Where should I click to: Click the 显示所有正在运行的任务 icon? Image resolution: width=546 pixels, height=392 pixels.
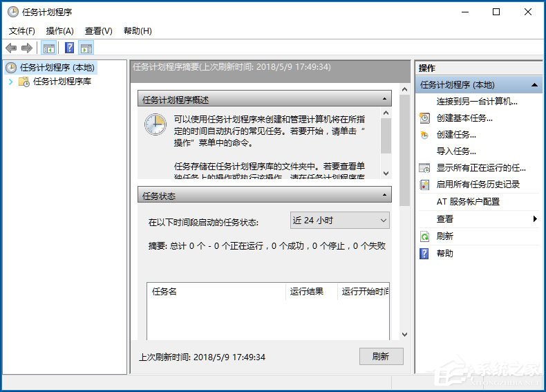tap(424, 168)
